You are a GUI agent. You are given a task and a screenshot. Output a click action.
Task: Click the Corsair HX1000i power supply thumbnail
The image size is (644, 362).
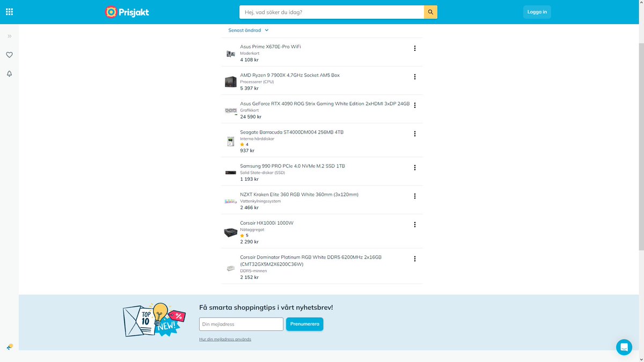231,232
